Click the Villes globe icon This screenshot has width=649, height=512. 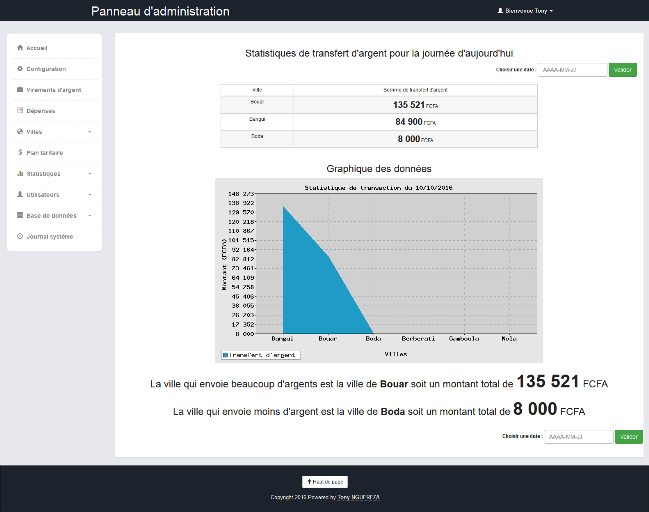tap(20, 132)
